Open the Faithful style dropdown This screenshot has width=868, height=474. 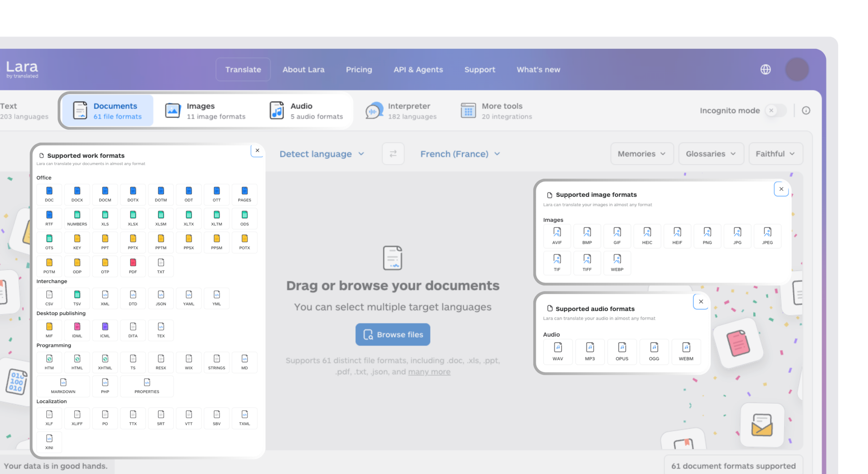pyautogui.click(x=775, y=154)
